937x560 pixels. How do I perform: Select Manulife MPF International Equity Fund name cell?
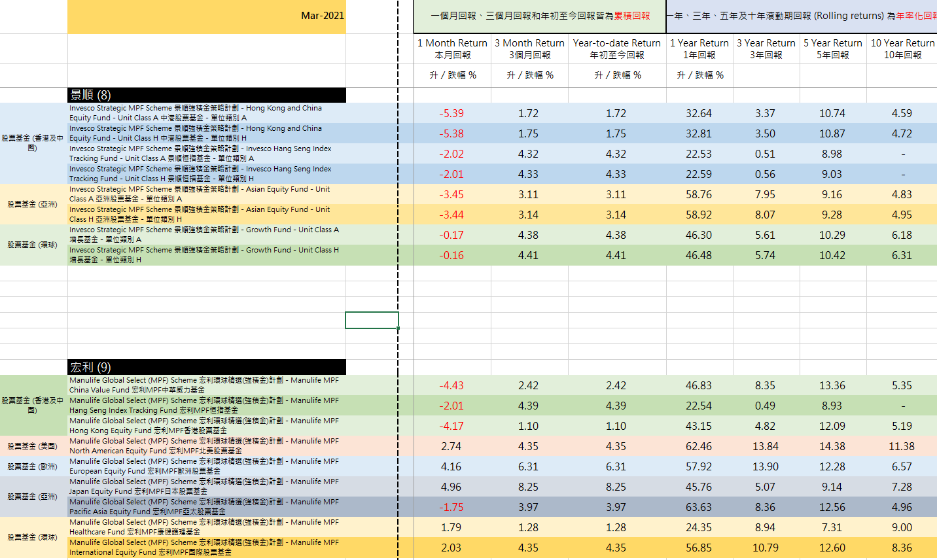point(207,548)
